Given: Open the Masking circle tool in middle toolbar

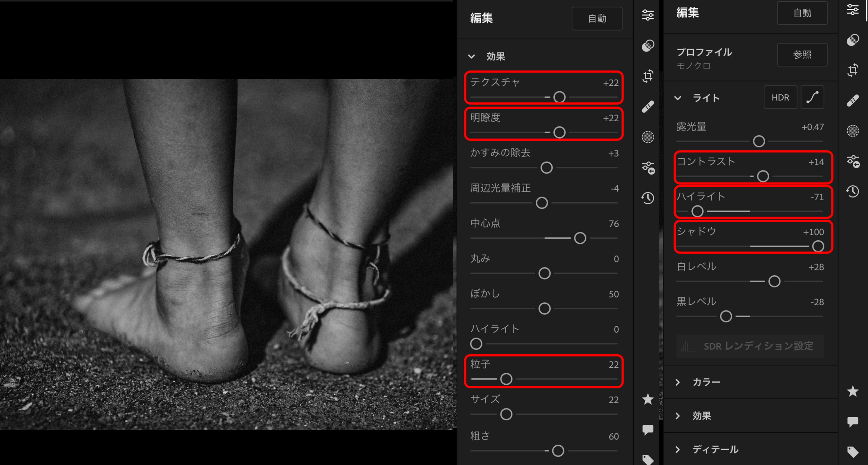Looking at the screenshot, I should (x=648, y=137).
